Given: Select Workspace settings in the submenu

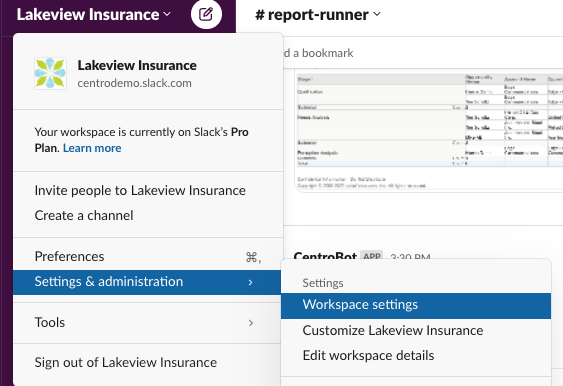Looking at the screenshot, I should pos(416,305).
